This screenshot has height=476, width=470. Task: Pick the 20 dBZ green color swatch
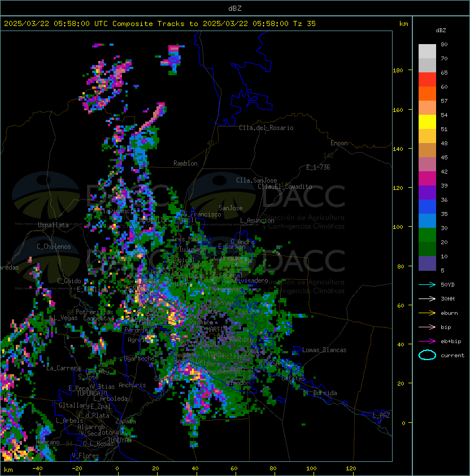click(427, 249)
